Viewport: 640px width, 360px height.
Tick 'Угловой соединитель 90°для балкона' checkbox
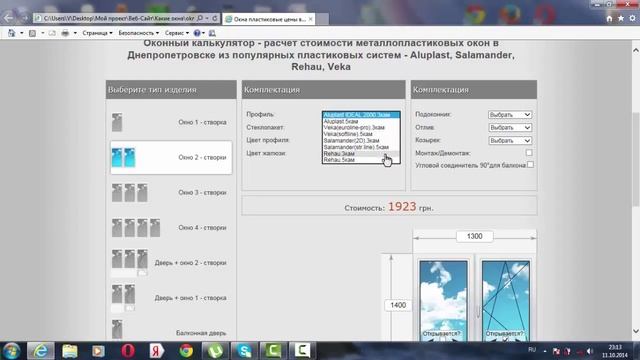[x=530, y=165]
